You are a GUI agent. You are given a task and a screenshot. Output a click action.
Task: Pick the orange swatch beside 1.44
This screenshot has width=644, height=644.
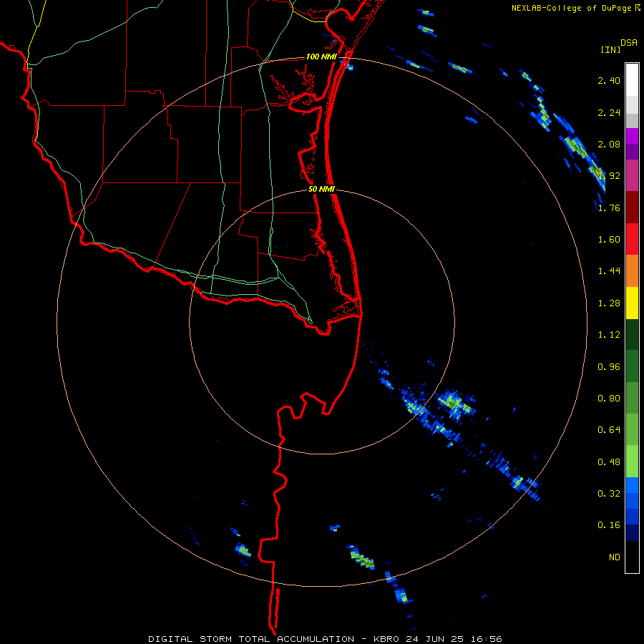[x=632, y=271]
